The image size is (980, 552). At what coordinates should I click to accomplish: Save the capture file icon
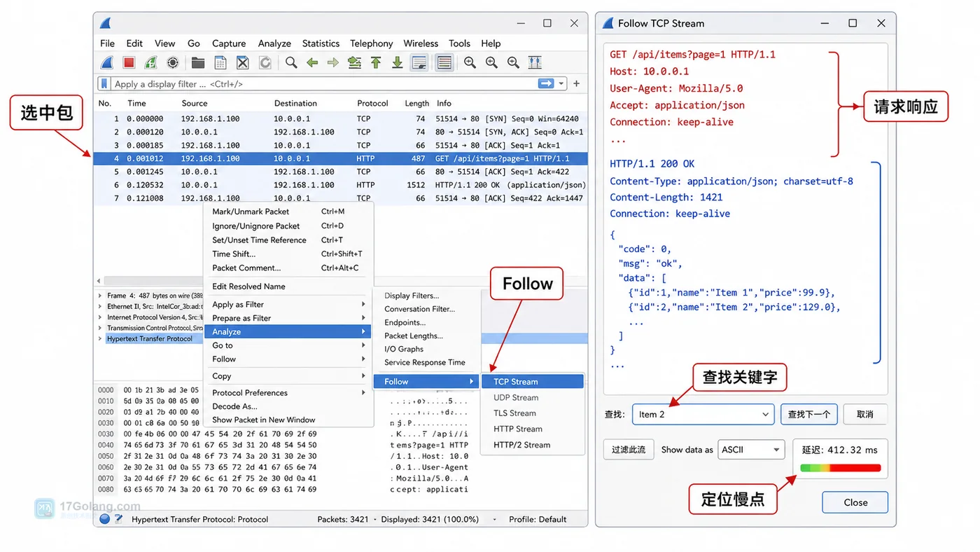click(220, 63)
